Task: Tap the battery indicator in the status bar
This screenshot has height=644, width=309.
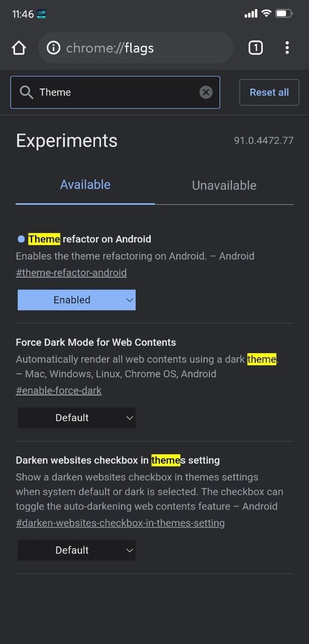Action: point(284,14)
